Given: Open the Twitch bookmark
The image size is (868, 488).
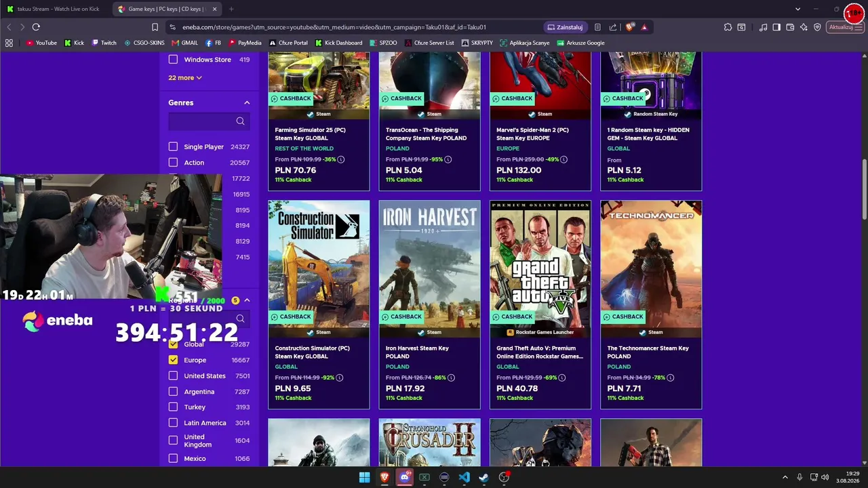Looking at the screenshot, I should [104, 43].
